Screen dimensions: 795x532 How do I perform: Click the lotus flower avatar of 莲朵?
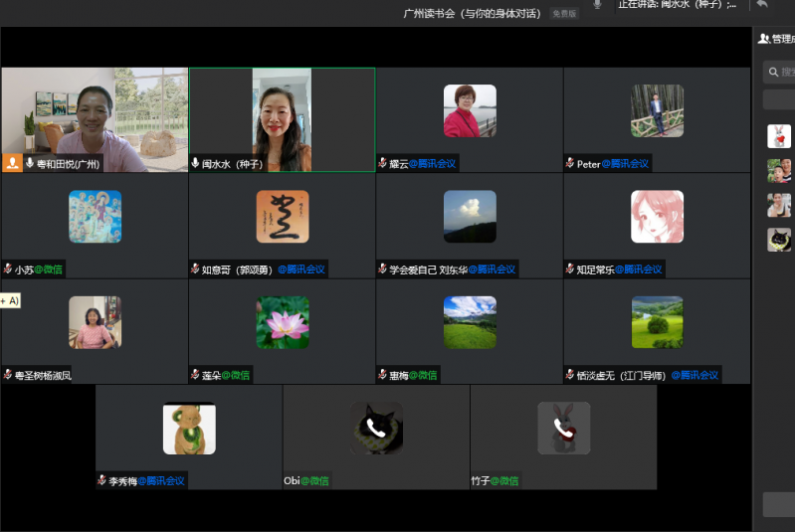283,322
